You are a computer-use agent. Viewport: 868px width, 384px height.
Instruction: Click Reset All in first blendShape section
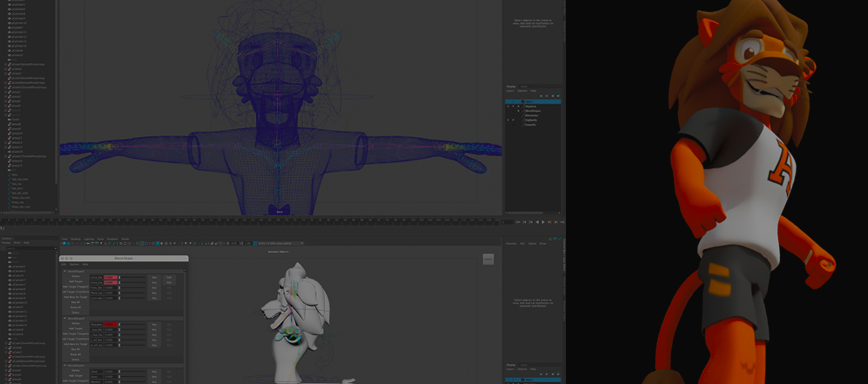coord(75,307)
